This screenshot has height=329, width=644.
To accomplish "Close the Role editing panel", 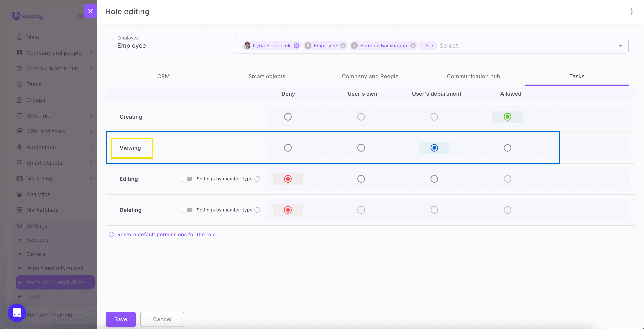I will pyautogui.click(x=90, y=11).
